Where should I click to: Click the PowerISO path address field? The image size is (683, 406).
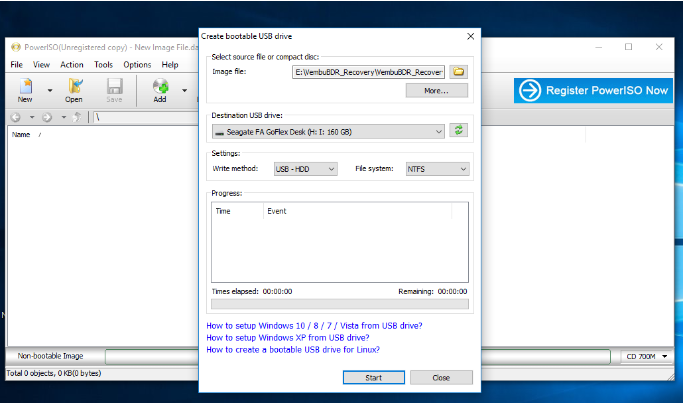146,117
